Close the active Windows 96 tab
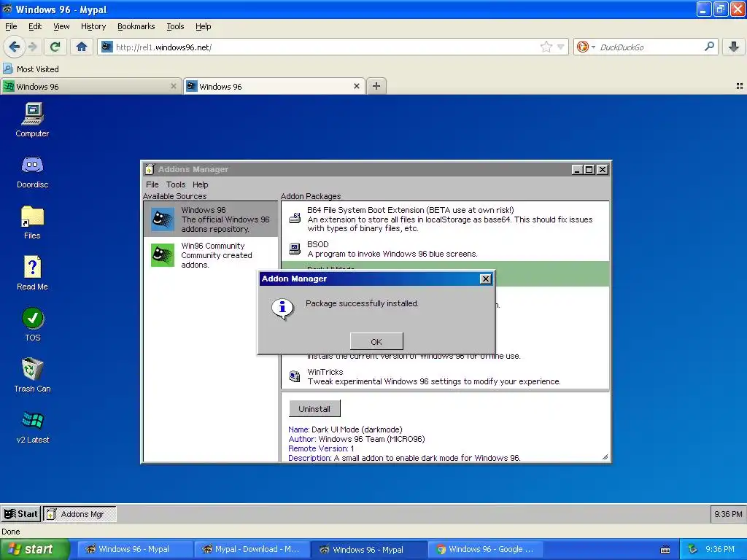Viewport: 747px width, 560px height. [356, 86]
